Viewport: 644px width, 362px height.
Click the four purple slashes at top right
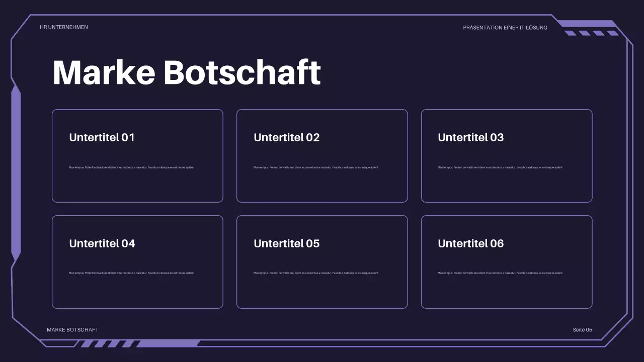591,33
